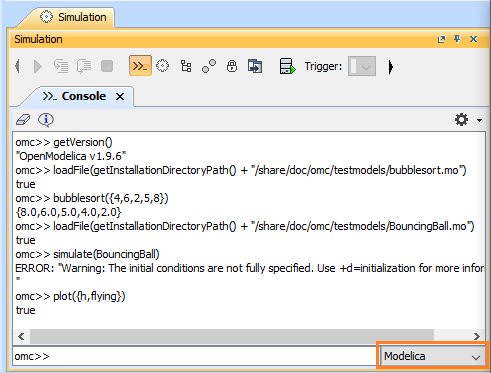491x373 pixels.
Task: Click the omc>> getVersion() line
Action: (64, 142)
